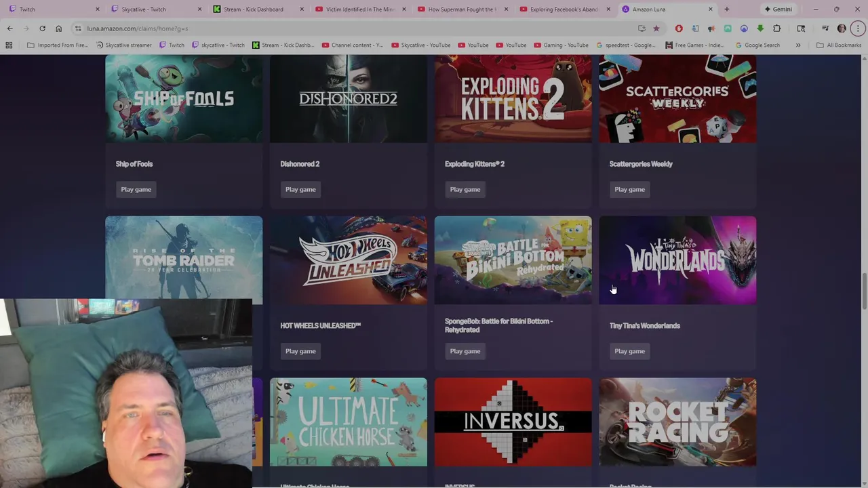
Task: Open a new tab with plus button
Action: tap(726, 9)
